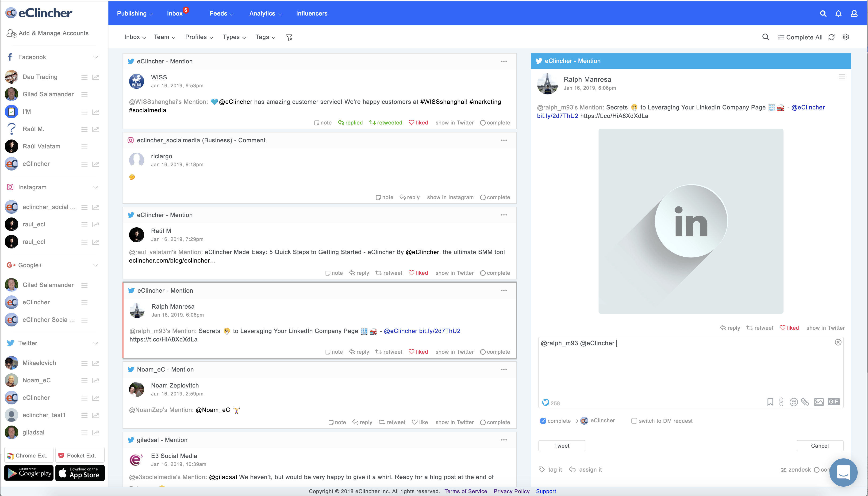
Task: Insert a GIF in reply composer
Action: tap(834, 402)
